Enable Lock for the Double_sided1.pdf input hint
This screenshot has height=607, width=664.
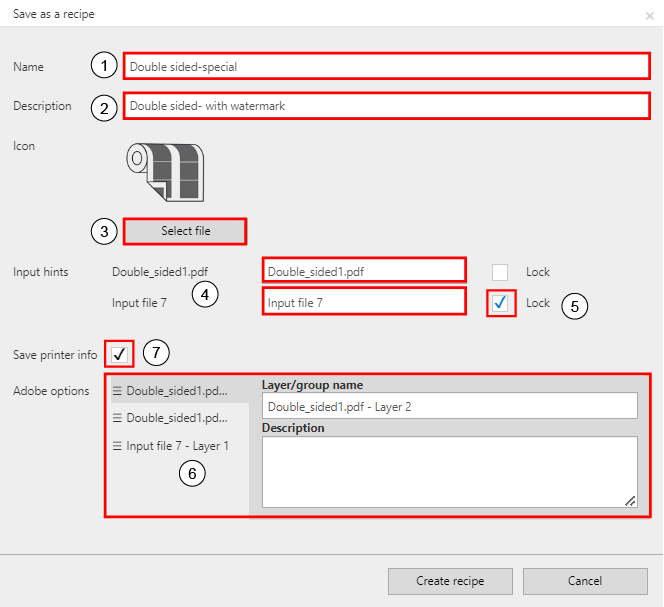(x=500, y=272)
